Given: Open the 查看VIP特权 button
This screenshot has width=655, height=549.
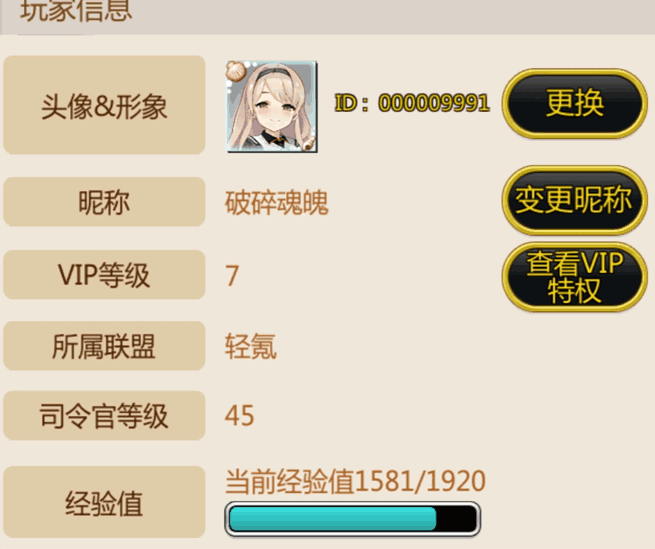Looking at the screenshot, I should tap(575, 277).
